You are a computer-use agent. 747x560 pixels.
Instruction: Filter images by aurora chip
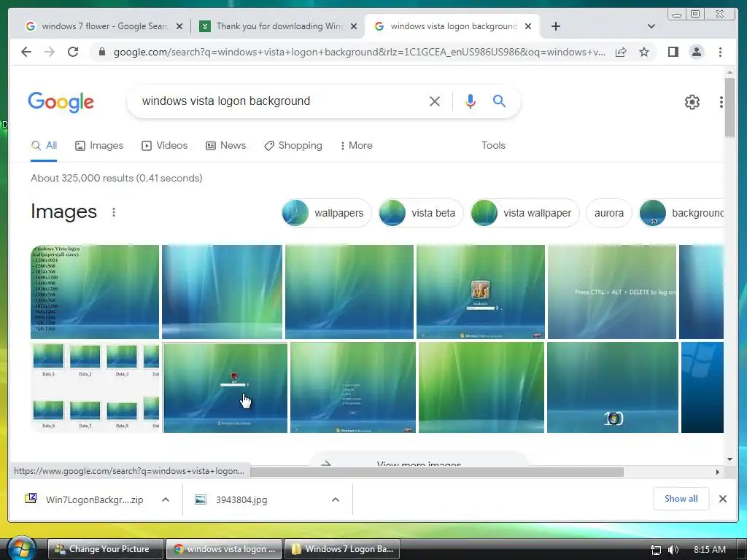click(609, 213)
